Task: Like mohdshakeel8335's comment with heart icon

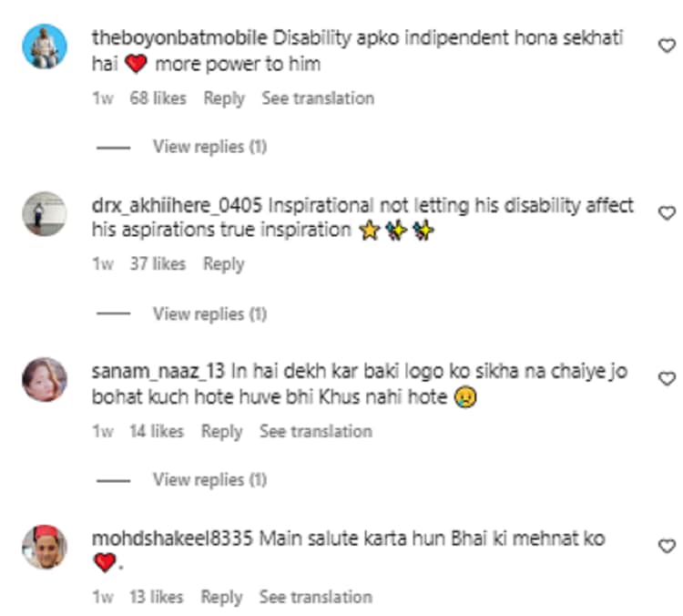Action: [x=667, y=546]
